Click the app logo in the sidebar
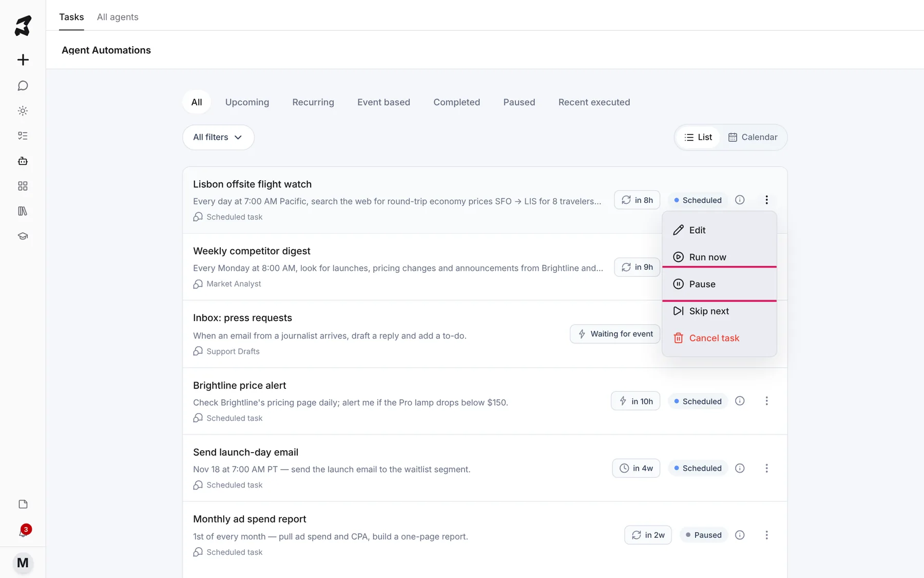The image size is (924, 578). (x=23, y=26)
